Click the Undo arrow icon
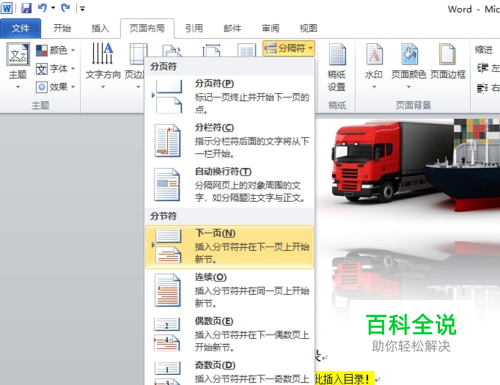Screen dimensions: 500x385 42,8
